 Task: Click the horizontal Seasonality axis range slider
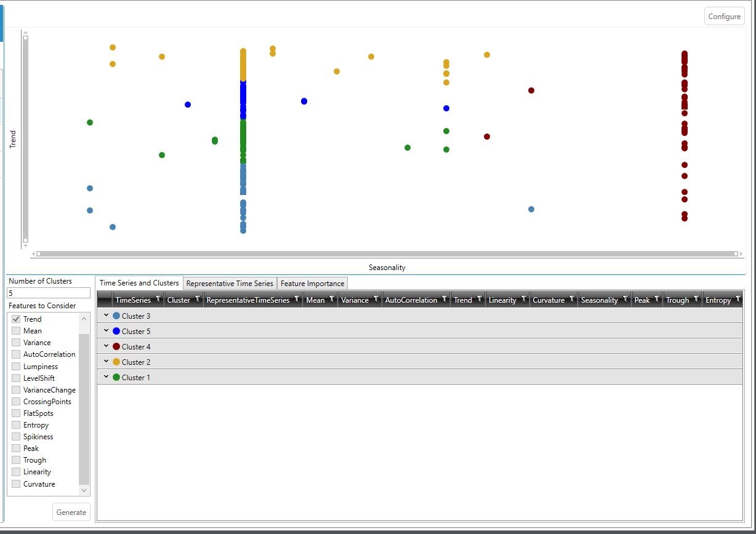coord(387,253)
